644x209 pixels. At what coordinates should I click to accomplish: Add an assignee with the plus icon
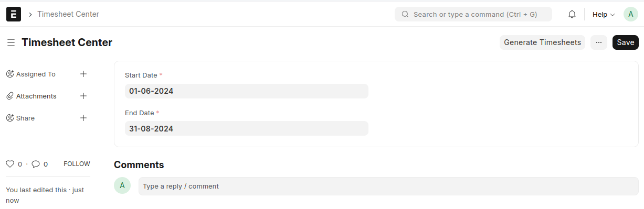[x=83, y=74]
